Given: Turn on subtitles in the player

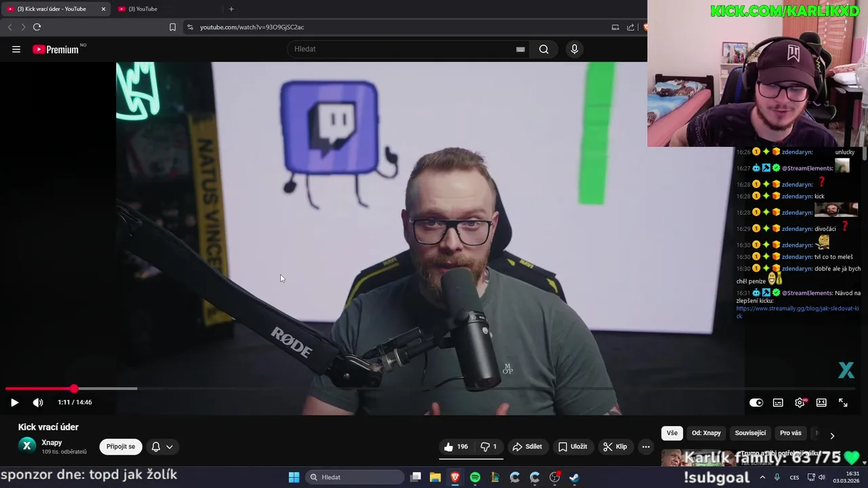Looking at the screenshot, I should click(778, 403).
